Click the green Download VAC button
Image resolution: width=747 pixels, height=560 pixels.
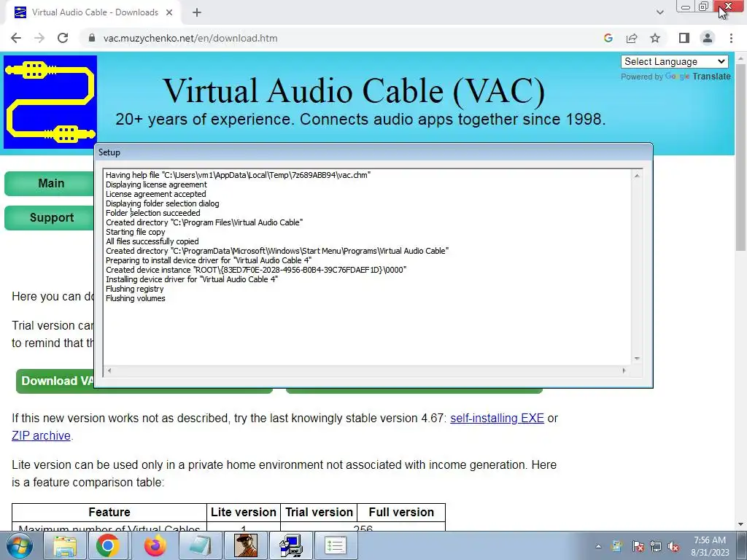55,381
